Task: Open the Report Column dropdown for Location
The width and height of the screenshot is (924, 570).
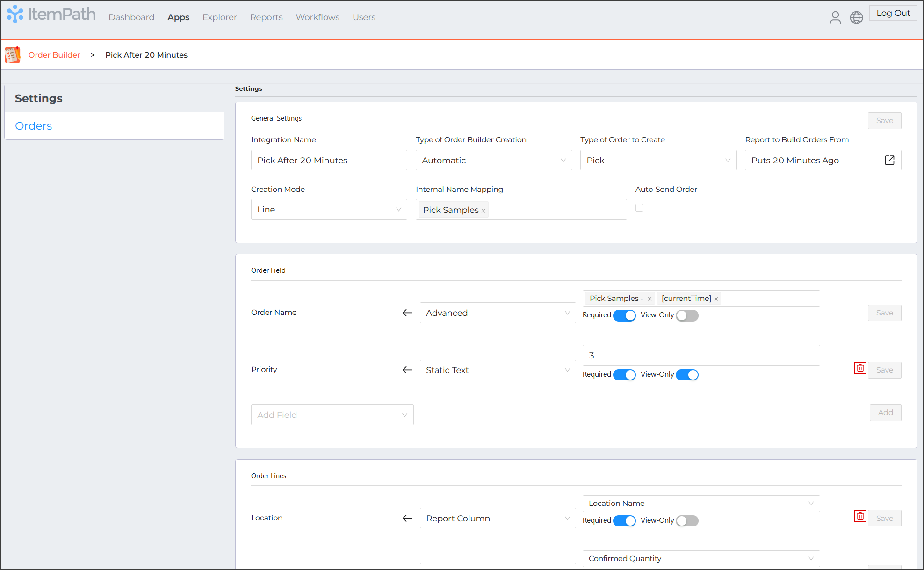Action: 498,518
